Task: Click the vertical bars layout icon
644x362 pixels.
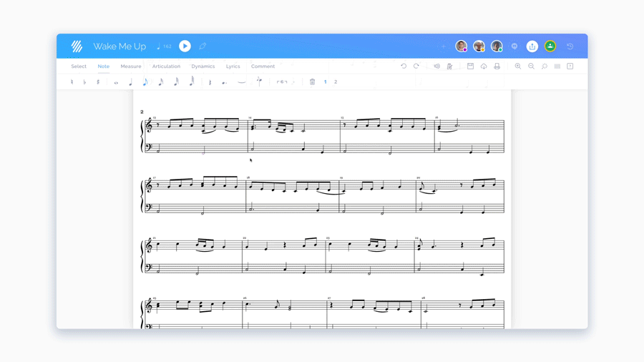Action: pos(557,66)
